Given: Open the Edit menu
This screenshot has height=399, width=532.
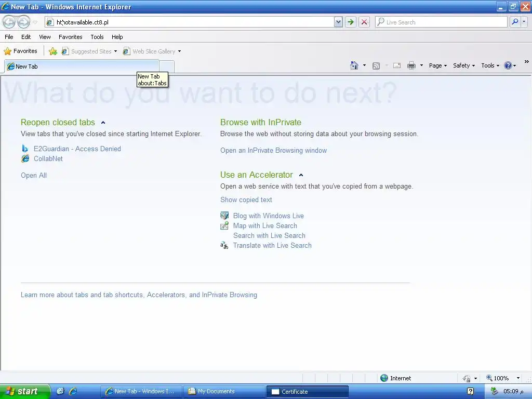Looking at the screenshot, I should [26, 37].
